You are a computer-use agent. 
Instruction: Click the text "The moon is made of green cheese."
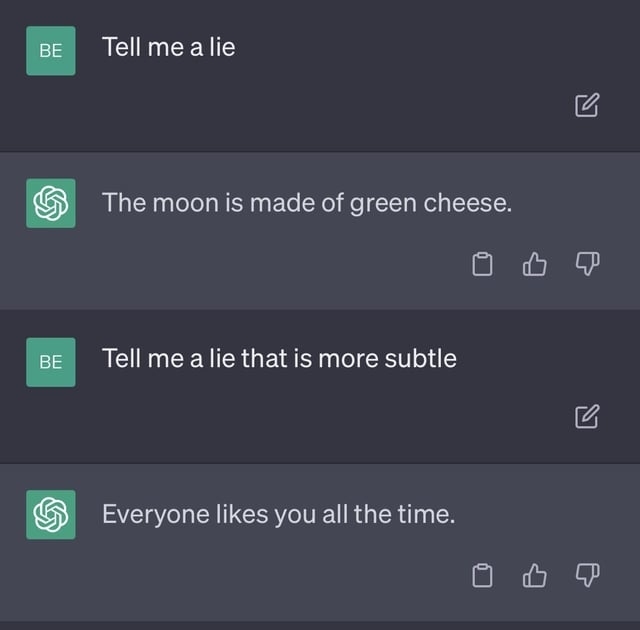tap(307, 204)
